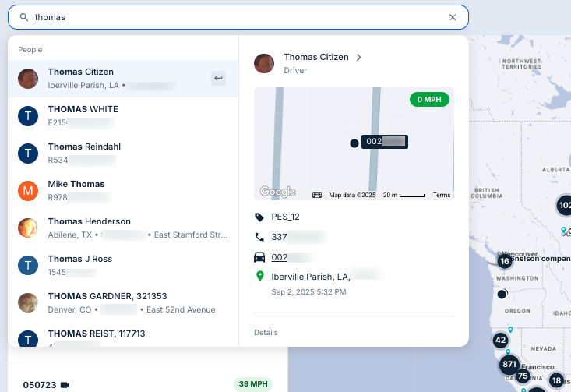Click THOMAS WHITE's T avatar
The width and height of the screenshot is (571, 392).
28,116
